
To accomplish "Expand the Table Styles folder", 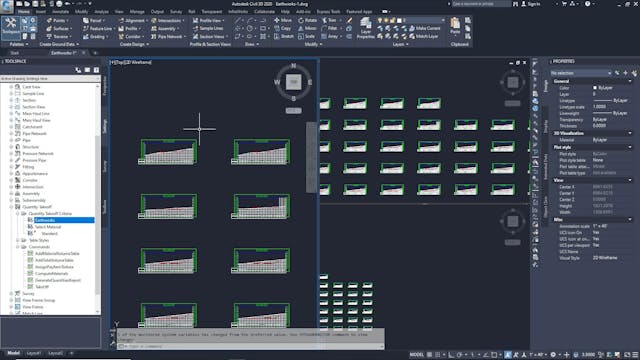I will 18,240.
